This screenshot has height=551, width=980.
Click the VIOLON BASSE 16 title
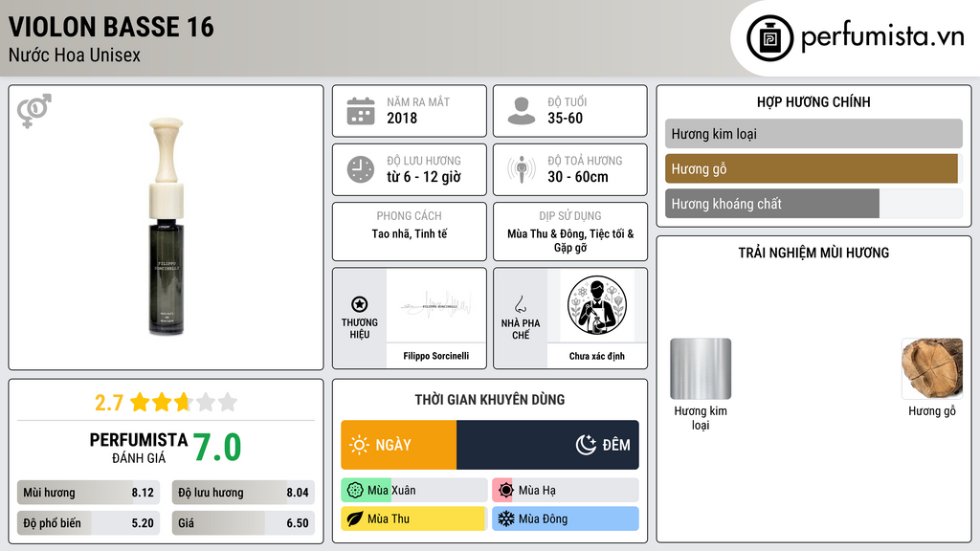coord(111,27)
